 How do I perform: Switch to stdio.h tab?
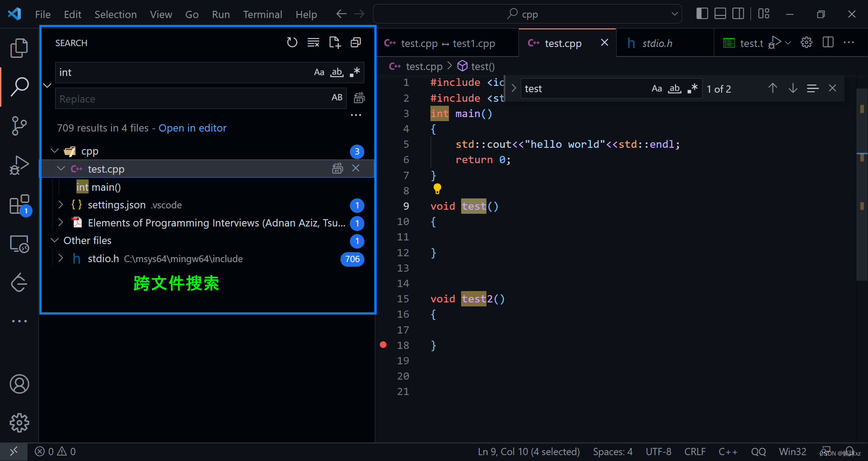(665, 43)
